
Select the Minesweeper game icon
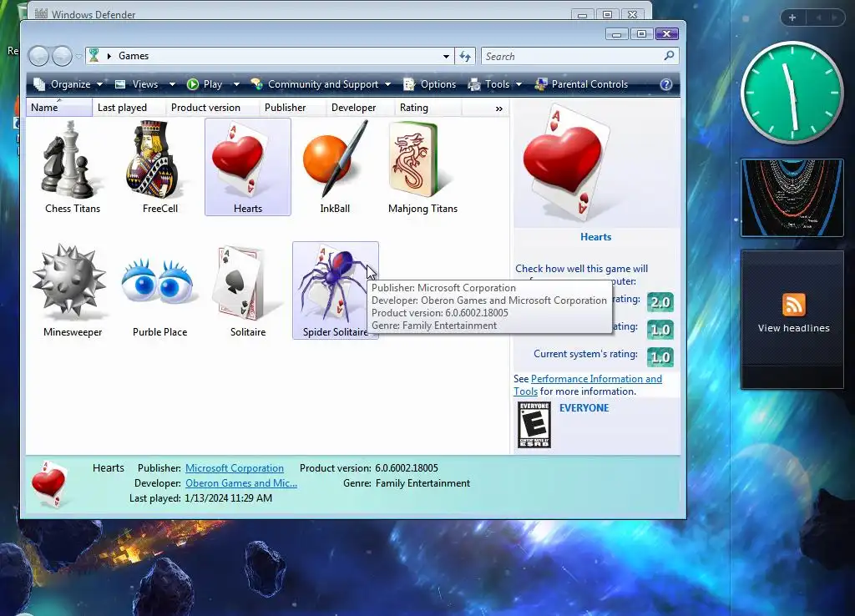pos(68,282)
